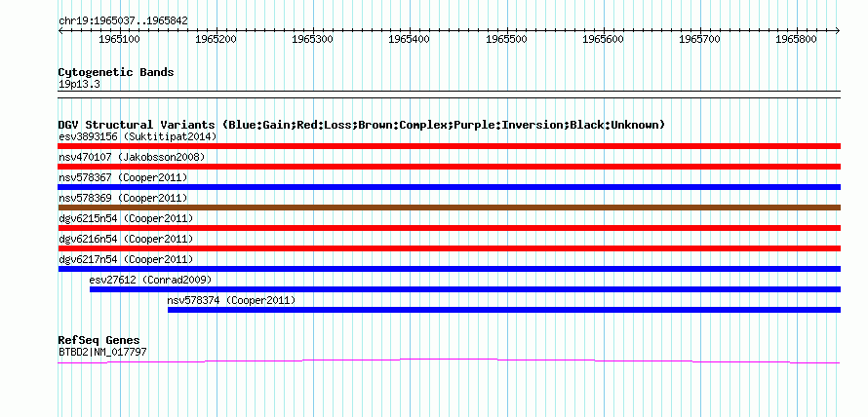Image resolution: width=868 pixels, height=417 pixels.
Task: Select the 19p13.3 cytogenetic band label
Action: click(x=79, y=85)
